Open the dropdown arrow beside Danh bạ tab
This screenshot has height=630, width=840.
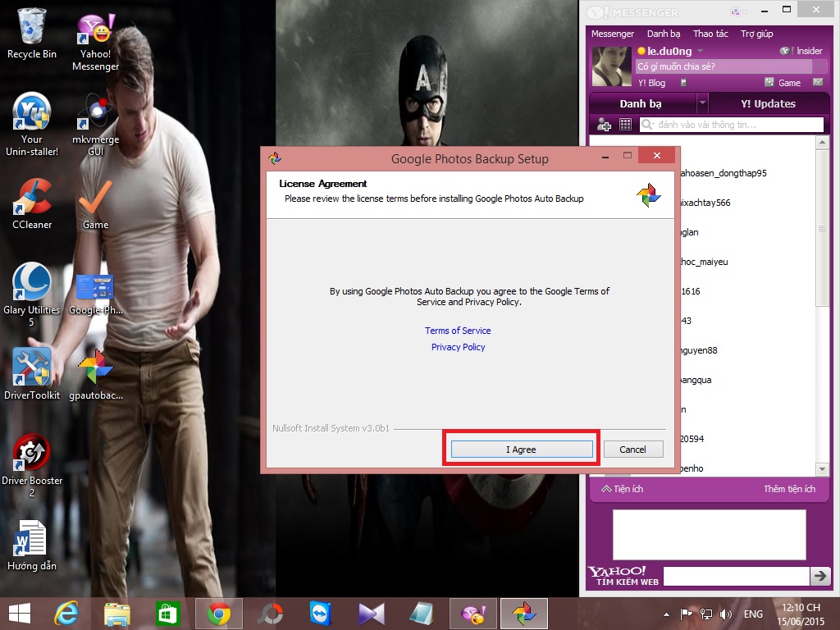702,104
